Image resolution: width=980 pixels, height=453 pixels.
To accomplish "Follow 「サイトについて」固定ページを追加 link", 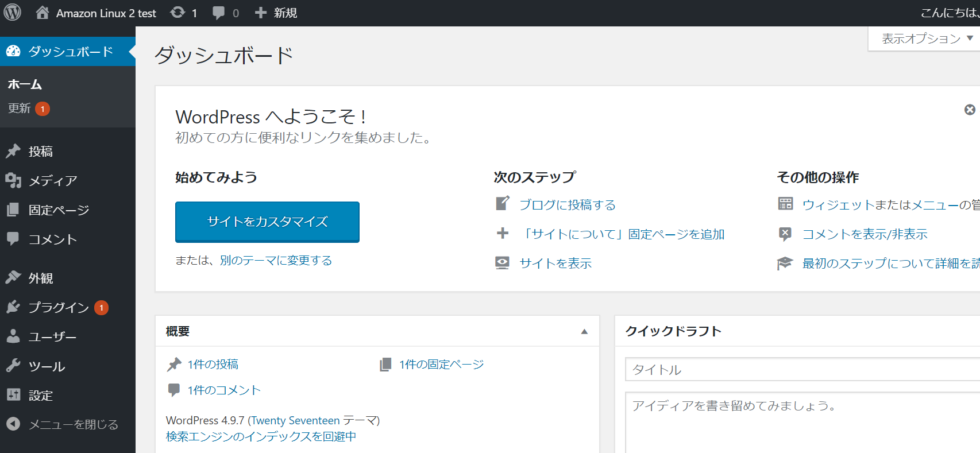I will click(x=622, y=234).
